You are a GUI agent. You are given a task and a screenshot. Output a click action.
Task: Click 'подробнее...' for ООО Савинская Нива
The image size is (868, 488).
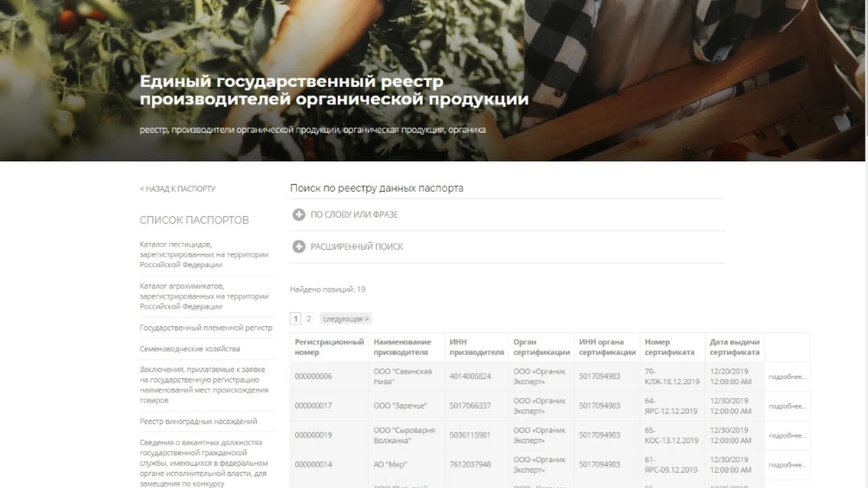click(x=787, y=377)
